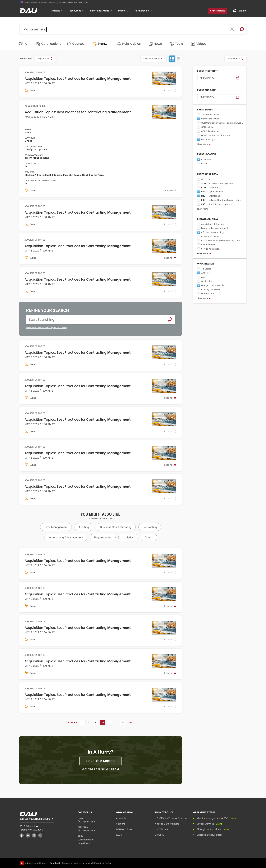Click the News newspaper icon
The height and width of the screenshot is (868, 266).
(x=151, y=44)
